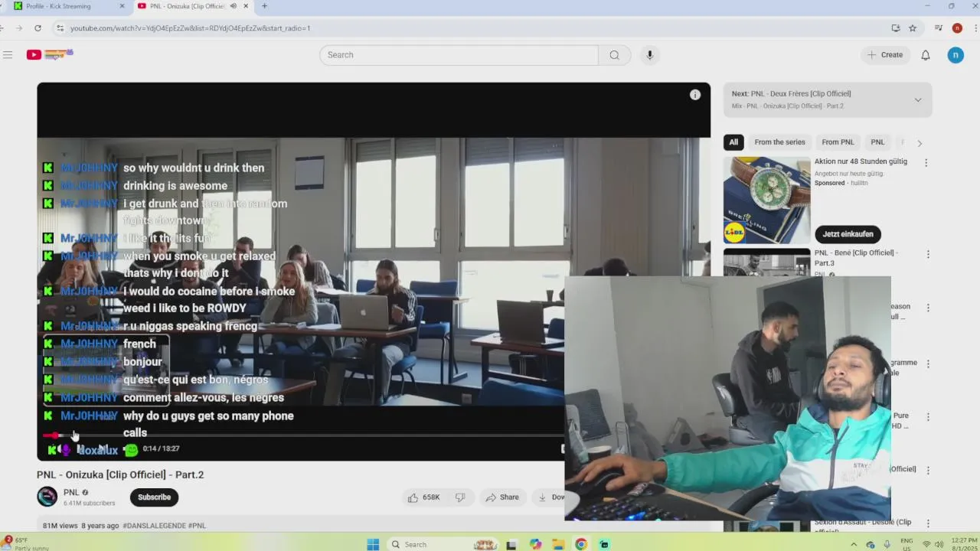The image size is (980, 551).
Task: Open the #DANSLALEGENDE hashtag link
Action: pyautogui.click(x=154, y=526)
